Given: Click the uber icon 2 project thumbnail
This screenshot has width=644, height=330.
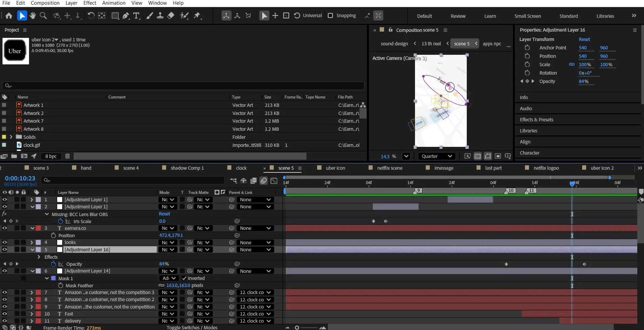Looking at the screenshot, I should 15,51.
